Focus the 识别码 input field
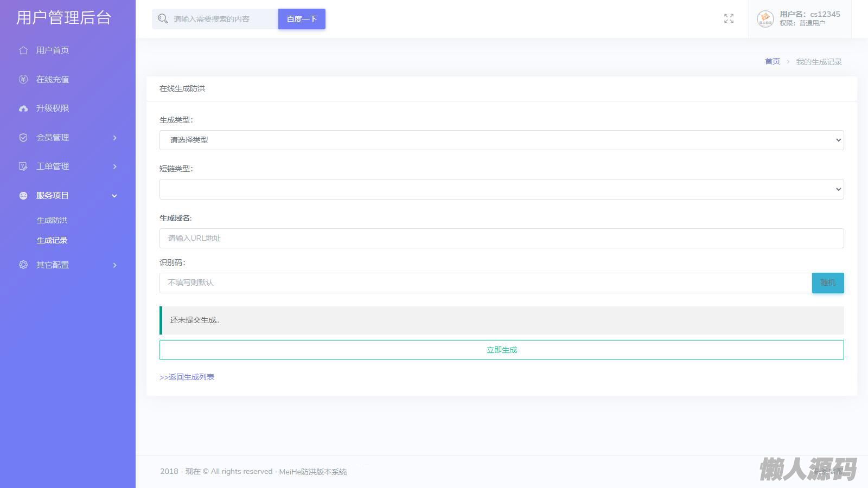This screenshot has height=488, width=868. (486, 283)
